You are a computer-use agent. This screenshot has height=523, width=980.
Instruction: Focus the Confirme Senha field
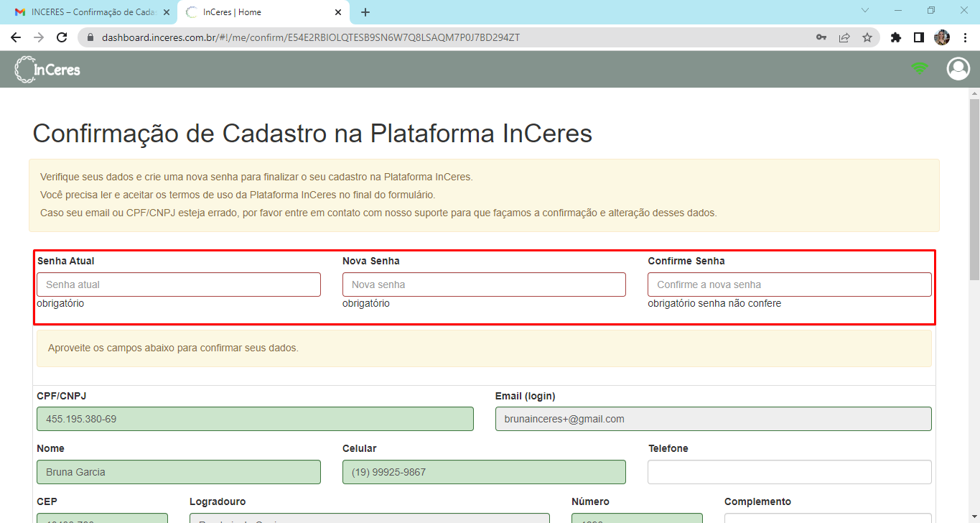pos(790,284)
